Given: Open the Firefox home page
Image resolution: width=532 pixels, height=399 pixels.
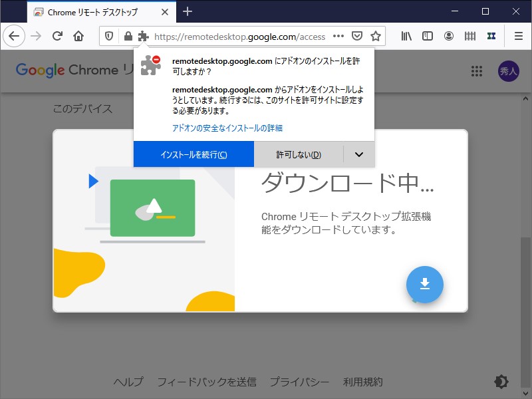Looking at the screenshot, I should [79, 36].
